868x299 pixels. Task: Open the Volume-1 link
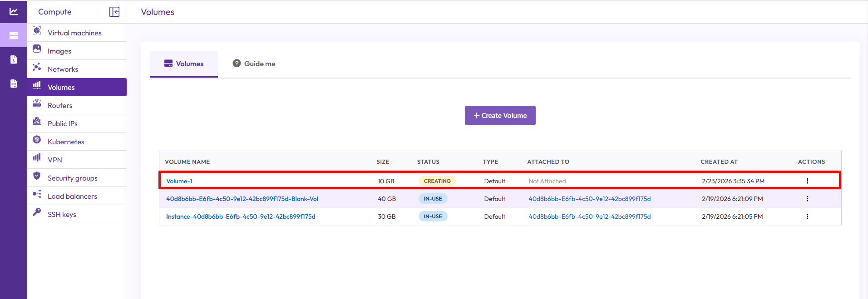pyautogui.click(x=179, y=181)
